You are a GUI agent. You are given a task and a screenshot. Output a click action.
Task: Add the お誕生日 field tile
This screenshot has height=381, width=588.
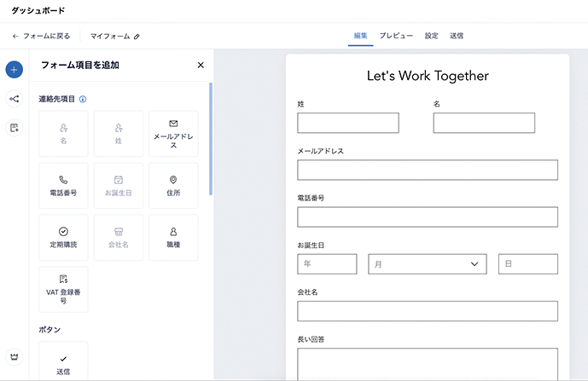pyautogui.click(x=119, y=186)
